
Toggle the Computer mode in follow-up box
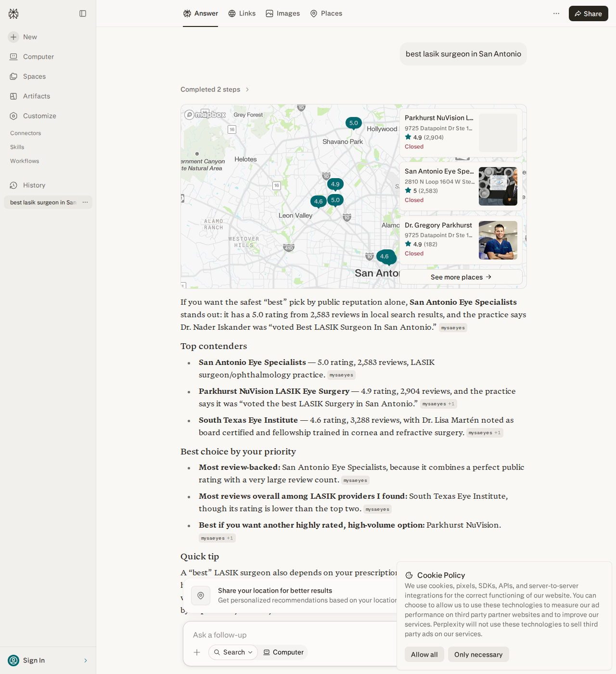pyautogui.click(x=283, y=652)
